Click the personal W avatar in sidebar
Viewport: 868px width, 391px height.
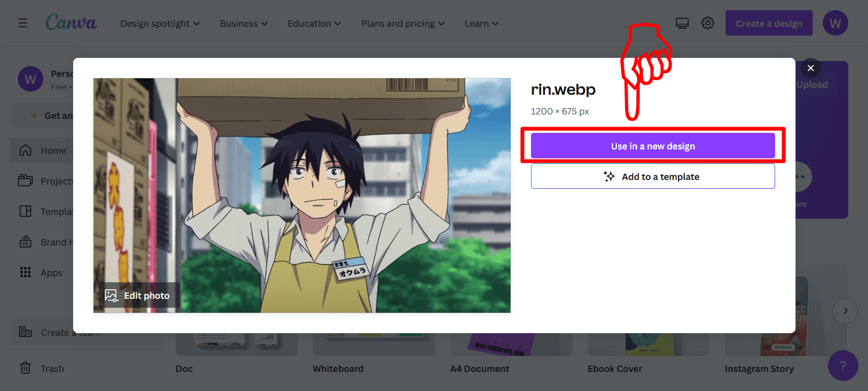click(30, 79)
